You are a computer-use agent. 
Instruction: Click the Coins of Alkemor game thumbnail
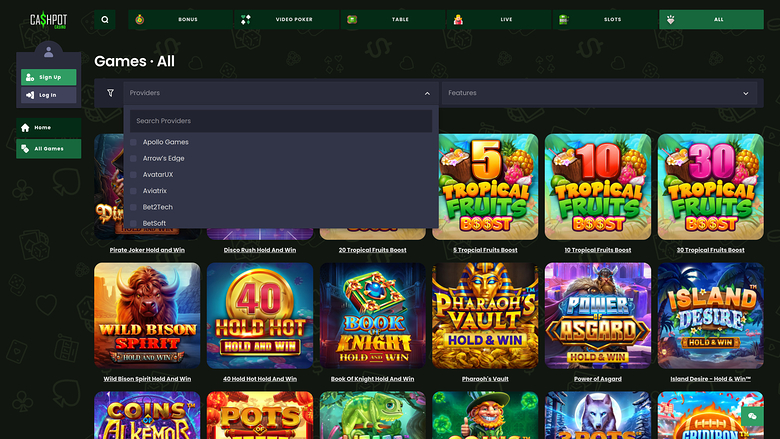click(x=147, y=415)
